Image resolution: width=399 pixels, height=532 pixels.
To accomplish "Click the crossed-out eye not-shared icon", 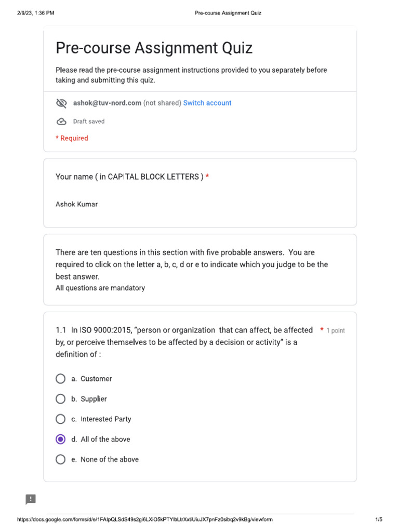I will coord(61,103).
